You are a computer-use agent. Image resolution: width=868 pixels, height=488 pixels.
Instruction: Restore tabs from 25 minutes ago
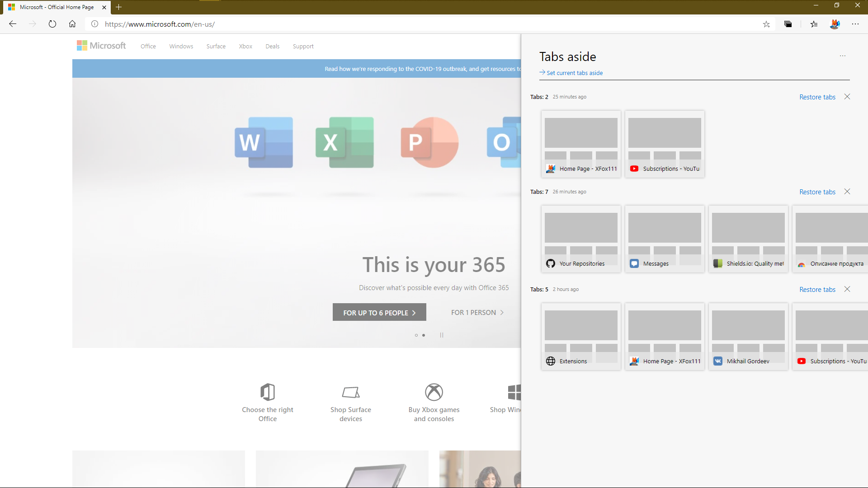[817, 97]
